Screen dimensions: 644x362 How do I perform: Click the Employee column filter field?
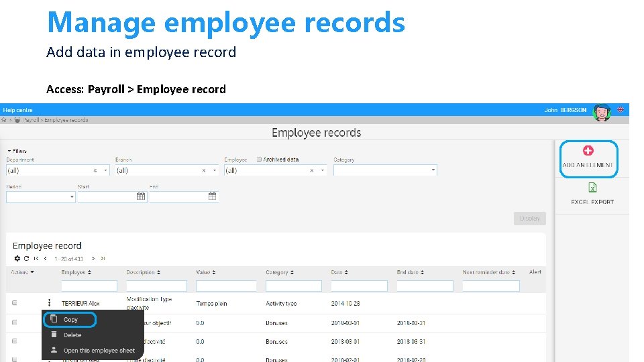[x=89, y=286]
